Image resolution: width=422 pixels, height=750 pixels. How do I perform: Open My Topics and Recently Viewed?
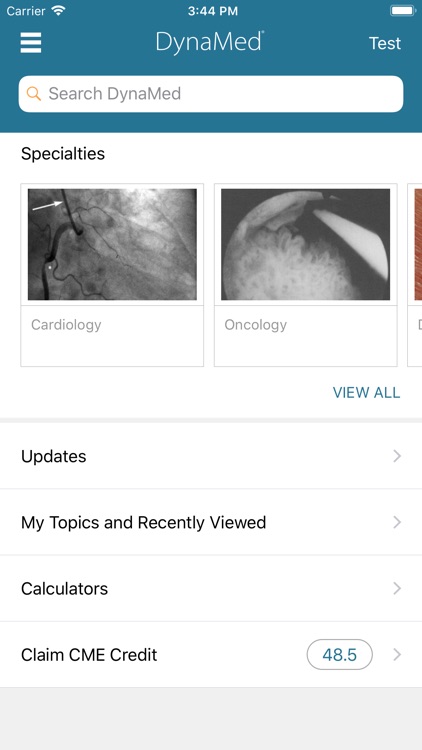pos(211,522)
